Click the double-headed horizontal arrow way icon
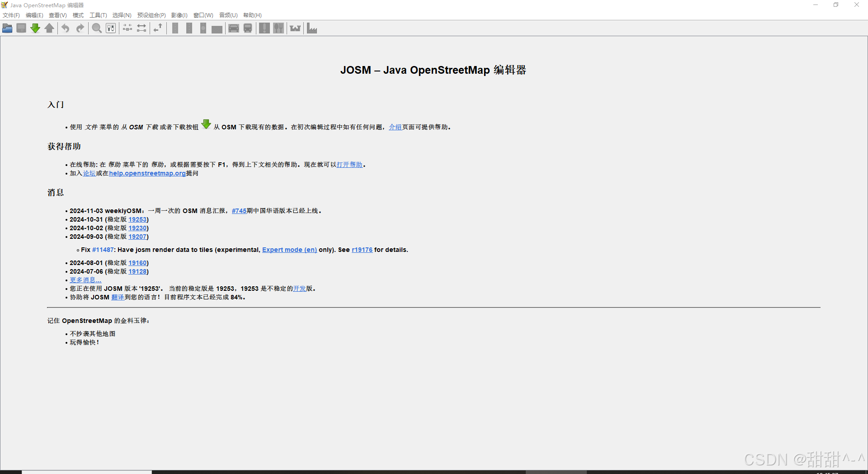 pyautogui.click(x=142, y=28)
